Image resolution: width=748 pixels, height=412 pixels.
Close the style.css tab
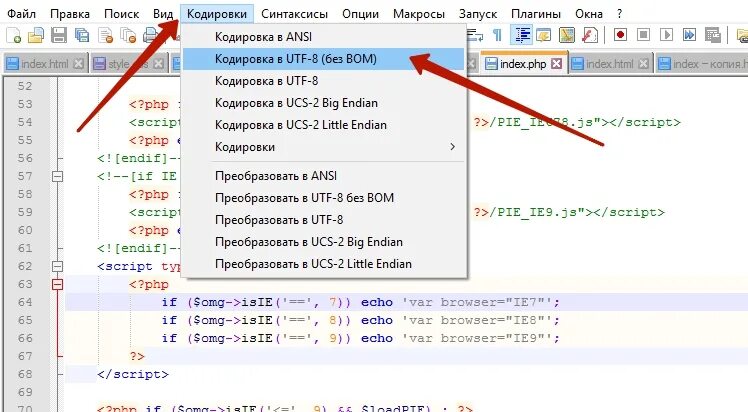click(x=159, y=63)
